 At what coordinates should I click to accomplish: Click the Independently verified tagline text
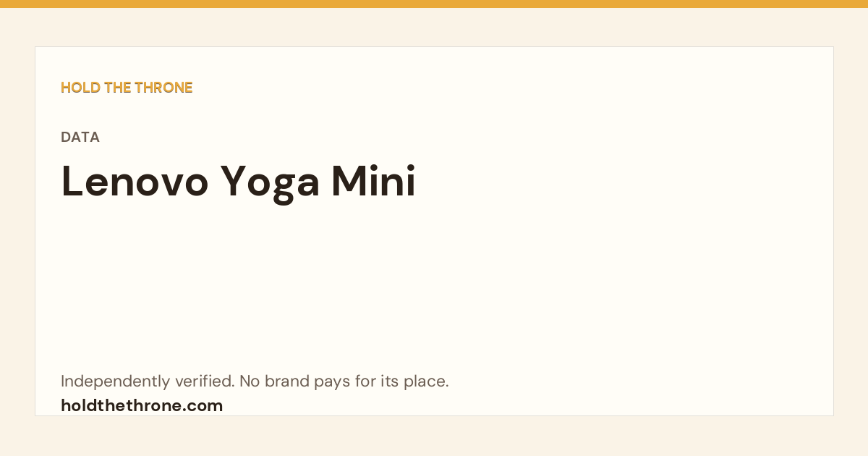[x=255, y=381]
